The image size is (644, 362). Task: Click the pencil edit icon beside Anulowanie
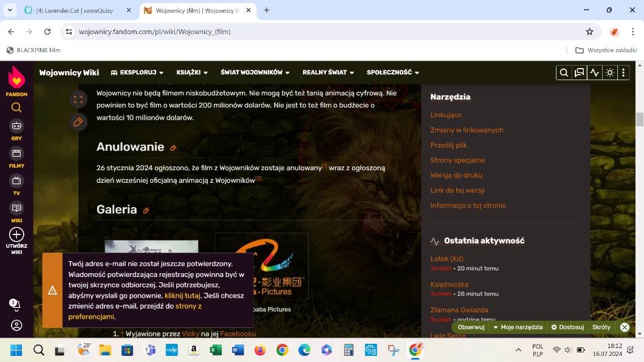pyautogui.click(x=173, y=148)
